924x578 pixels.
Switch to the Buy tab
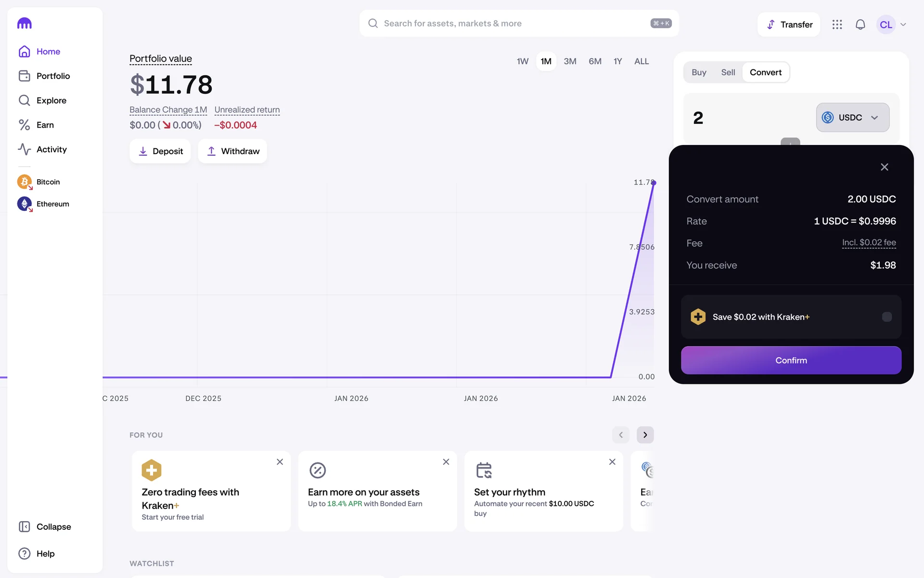699,72
